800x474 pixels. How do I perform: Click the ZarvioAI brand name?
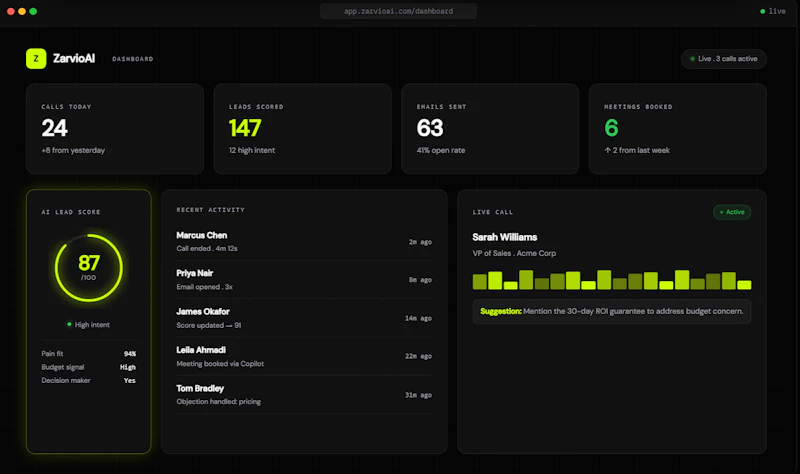74,59
